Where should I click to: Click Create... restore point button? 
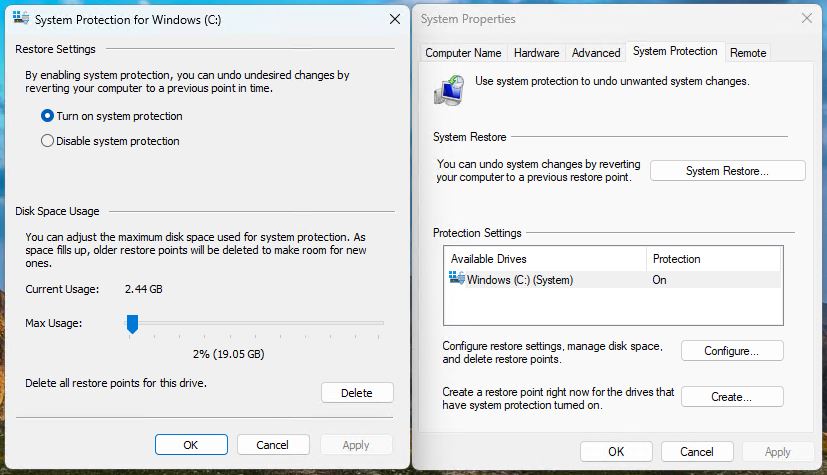(732, 396)
